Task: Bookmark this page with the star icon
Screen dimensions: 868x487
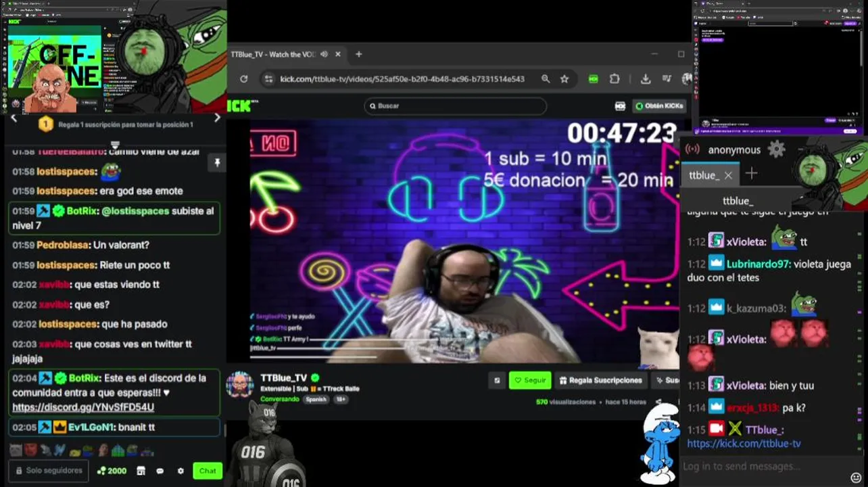Action: click(564, 79)
